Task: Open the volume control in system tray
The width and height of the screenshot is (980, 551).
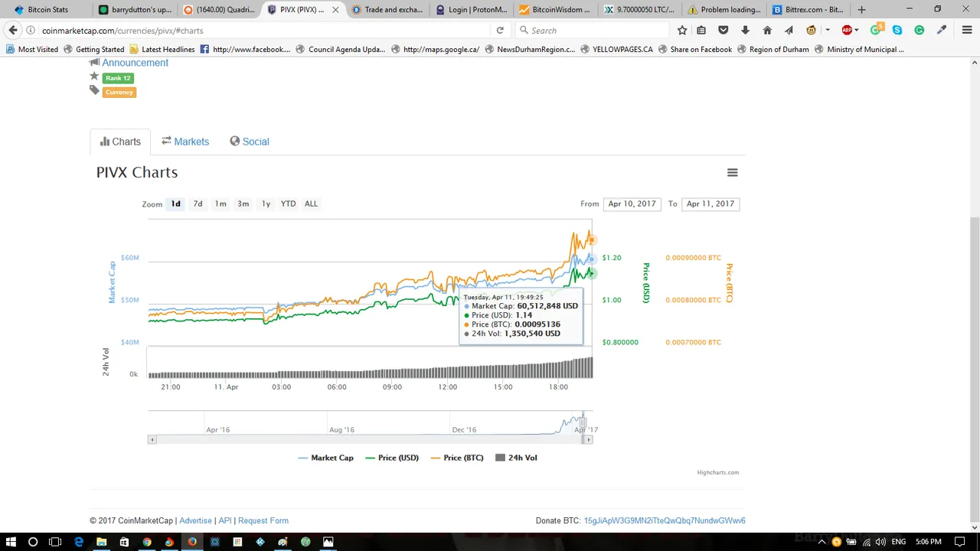Action: click(880, 542)
